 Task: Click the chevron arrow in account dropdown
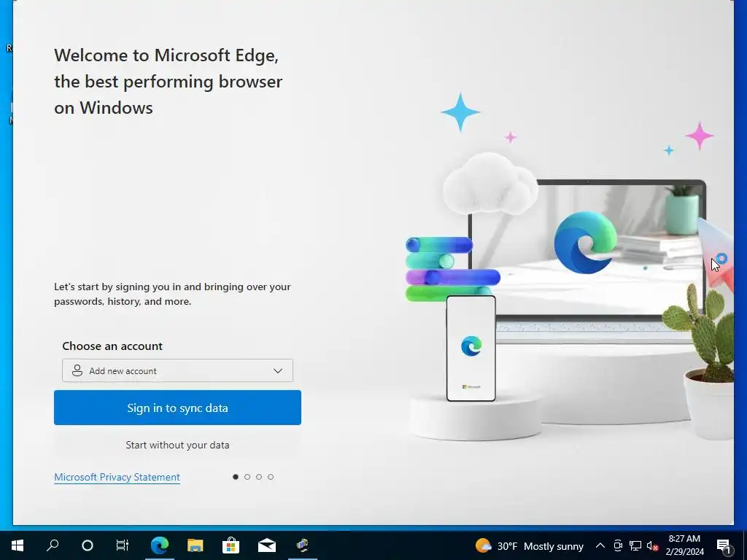coord(278,370)
